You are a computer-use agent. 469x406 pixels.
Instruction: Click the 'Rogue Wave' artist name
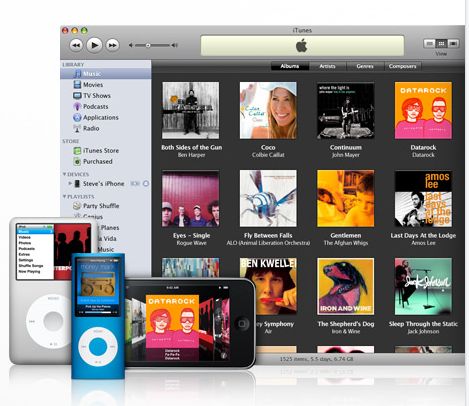pos(191,243)
